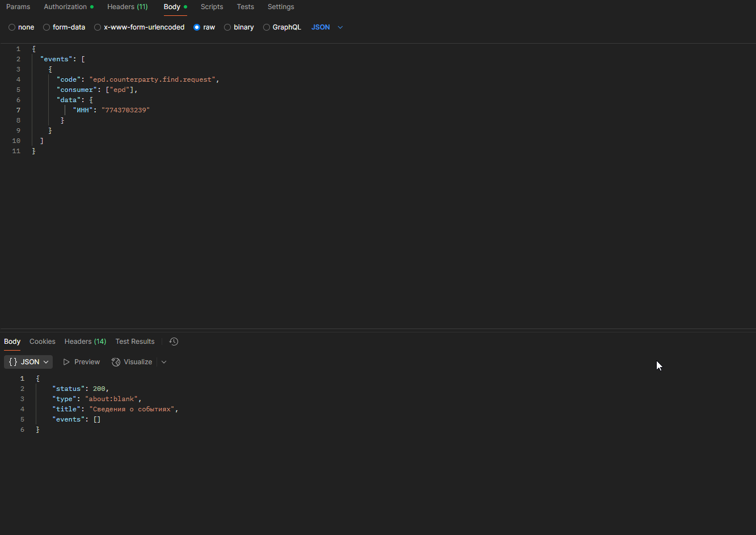Viewport: 756px width, 535px height.
Task: Click the "events" key in request body
Action: point(56,59)
